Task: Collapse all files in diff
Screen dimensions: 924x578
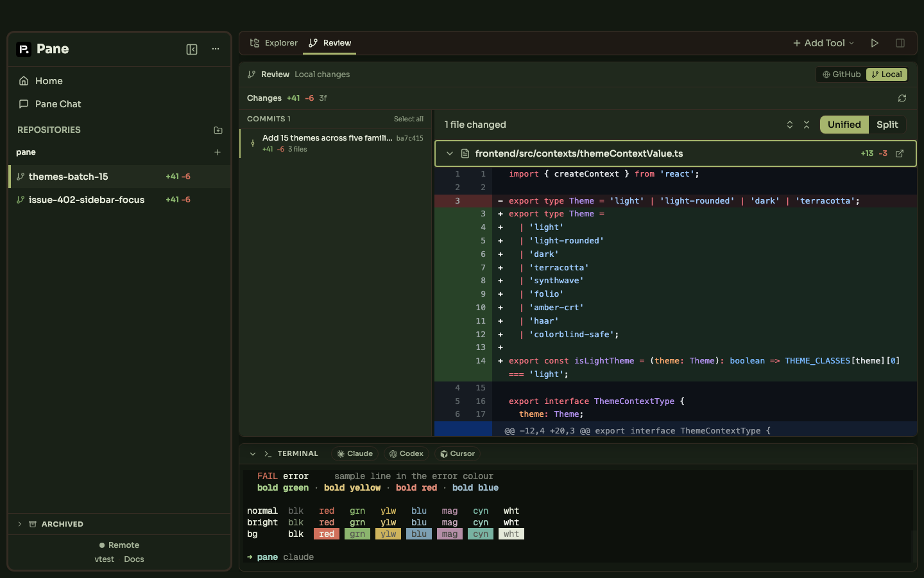Action: click(x=807, y=125)
